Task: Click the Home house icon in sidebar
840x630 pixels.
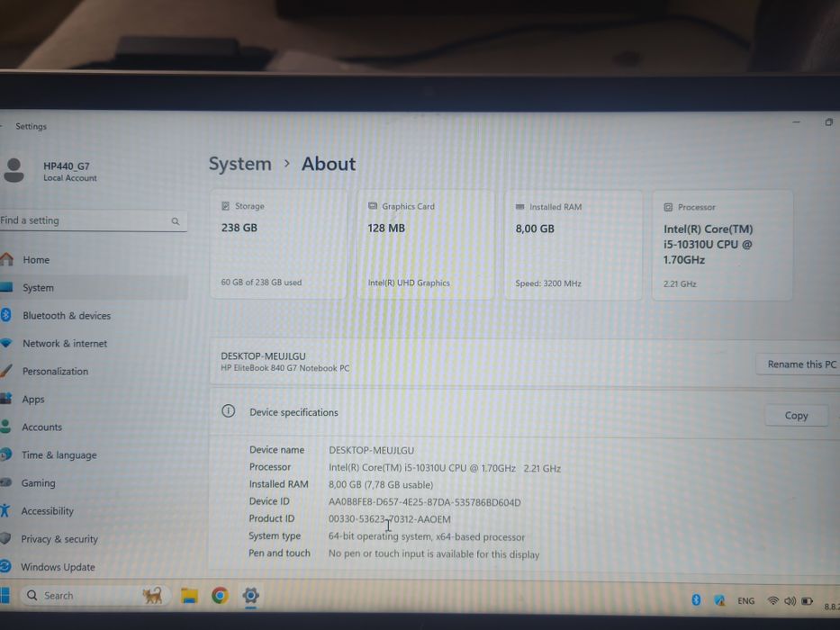Action: tap(6, 259)
